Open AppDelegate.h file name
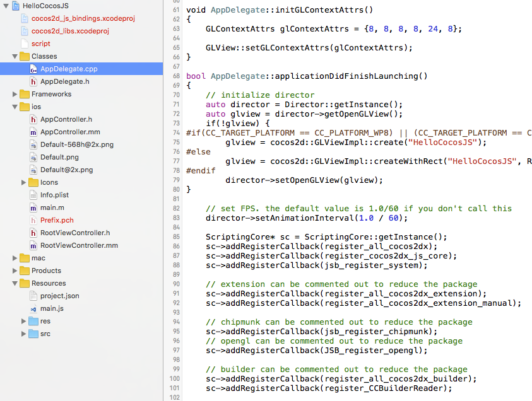The height and width of the screenshot is (401, 532). (x=65, y=81)
